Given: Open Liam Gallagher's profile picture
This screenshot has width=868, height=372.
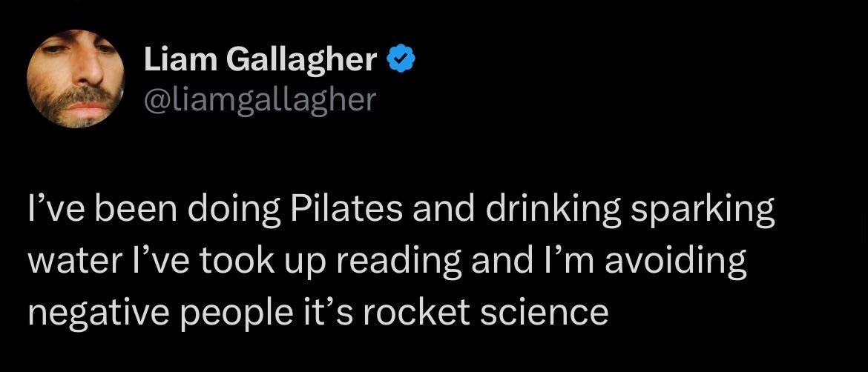Looking at the screenshot, I should coord(75,80).
